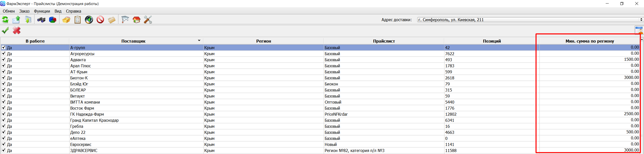Click the clipboard checklist toolbar icon
The image size is (644, 154).
78,20
